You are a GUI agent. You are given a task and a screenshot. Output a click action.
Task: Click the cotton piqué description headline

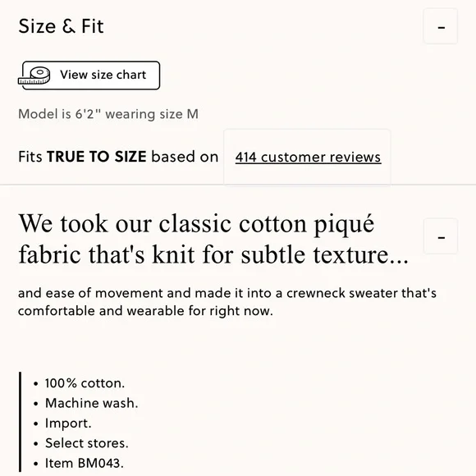tap(213, 239)
